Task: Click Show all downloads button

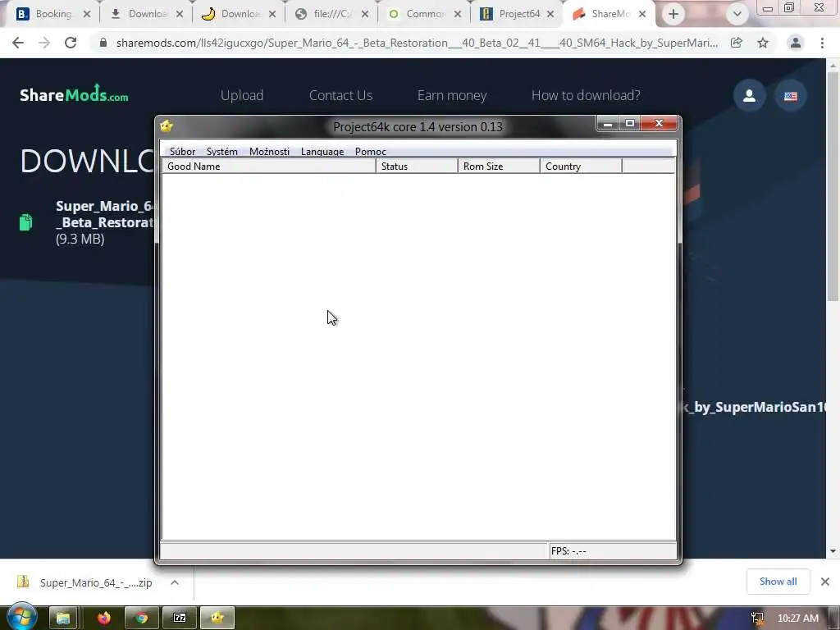Action: point(778,582)
